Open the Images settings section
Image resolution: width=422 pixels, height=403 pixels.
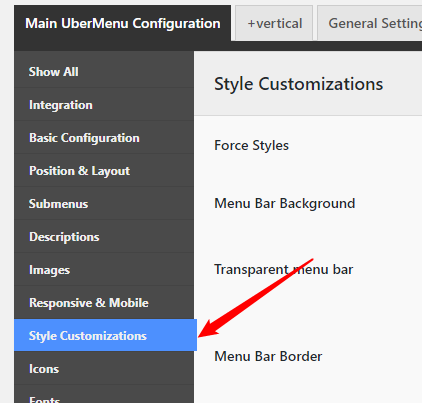tap(104, 270)
